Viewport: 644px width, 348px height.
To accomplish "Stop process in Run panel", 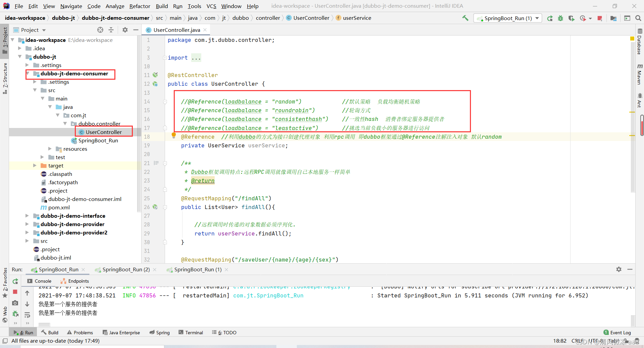I will tap(15, 292).
